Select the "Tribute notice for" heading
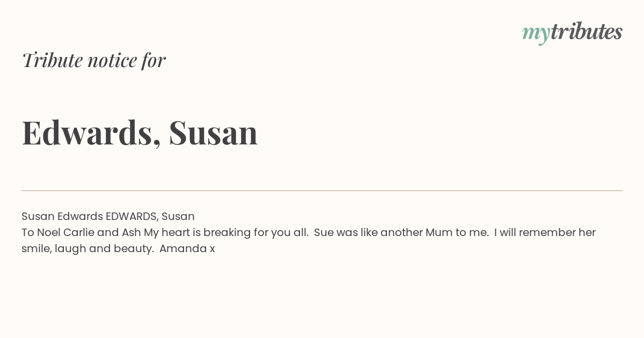Image resolution: width=644 pixels, height=338 pixels. [93, 60]
